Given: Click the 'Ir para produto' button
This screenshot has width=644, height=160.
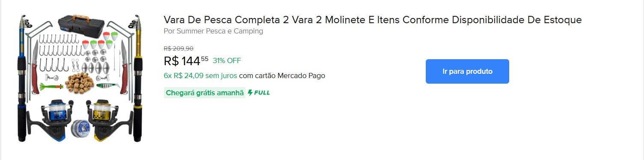Looking at the screenshot, I should click(x=467, y=71).
